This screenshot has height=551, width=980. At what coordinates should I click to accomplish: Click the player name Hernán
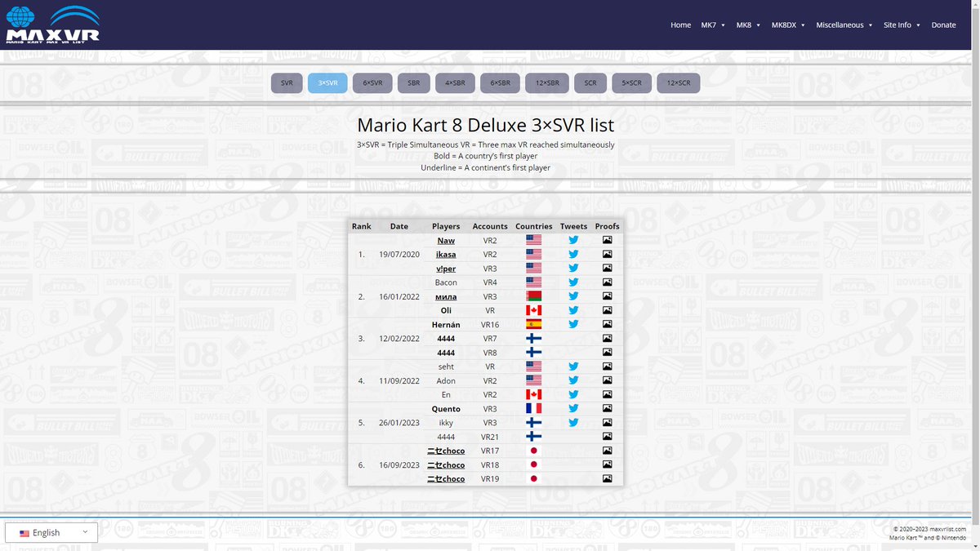[x=446, y=325]
